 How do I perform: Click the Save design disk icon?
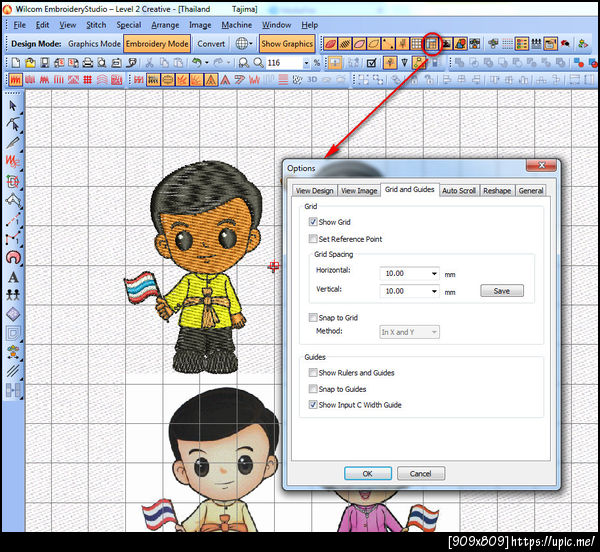(45, 62)
